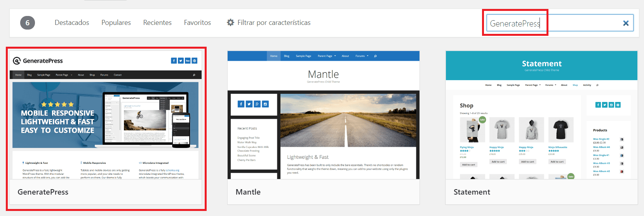Click the five gold stars in GeneratePress banner
Image resolution: width=644 pixels, height=216 pixels.
[57, 104]
